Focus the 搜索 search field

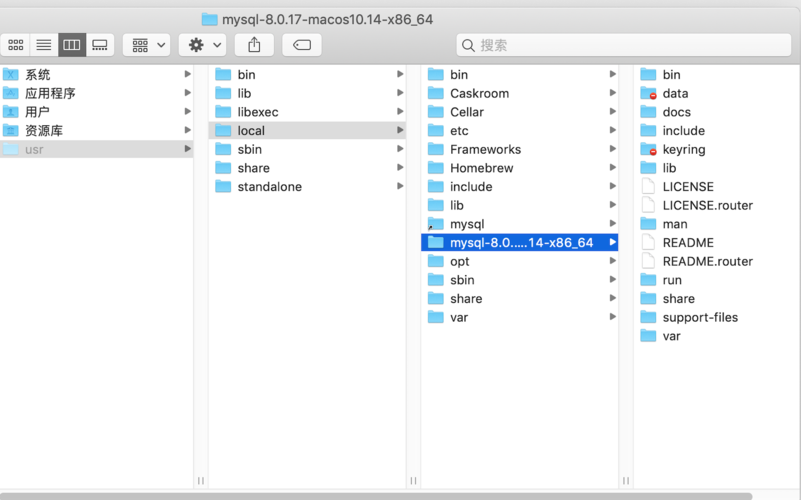tap(624, 45)
